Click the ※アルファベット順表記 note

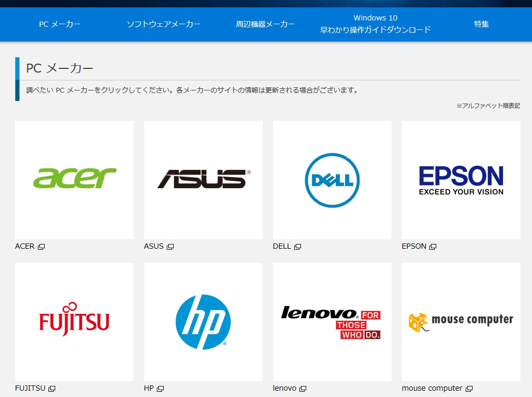click(x=488, y=106)
